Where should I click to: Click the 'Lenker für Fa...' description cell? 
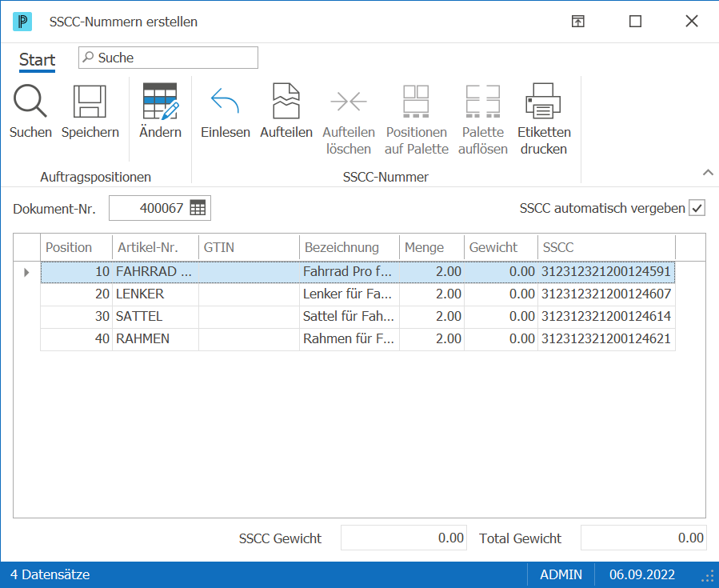coord(350,294)
